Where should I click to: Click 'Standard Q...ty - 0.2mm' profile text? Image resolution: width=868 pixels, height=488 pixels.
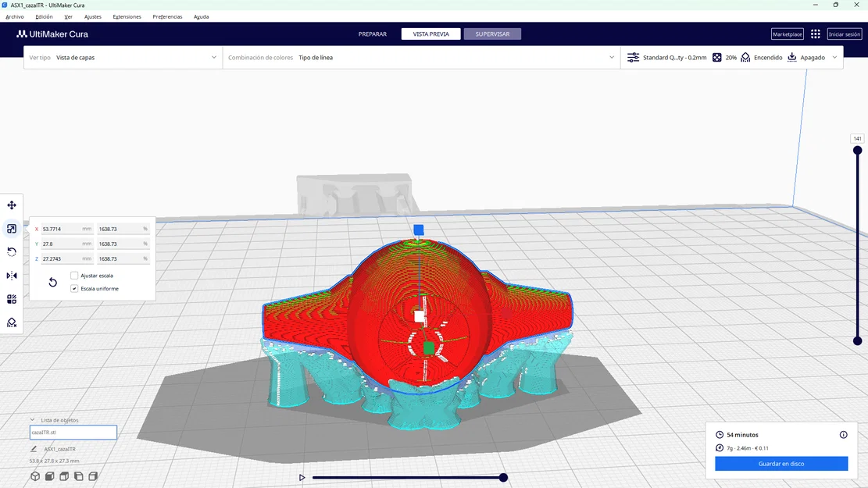tap(675, 58)
